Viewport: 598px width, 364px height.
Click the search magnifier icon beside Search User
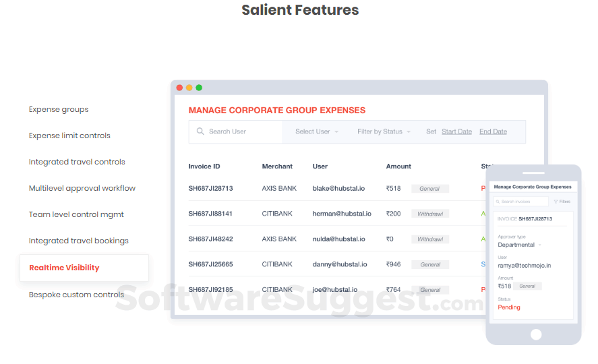click(200, 131)
